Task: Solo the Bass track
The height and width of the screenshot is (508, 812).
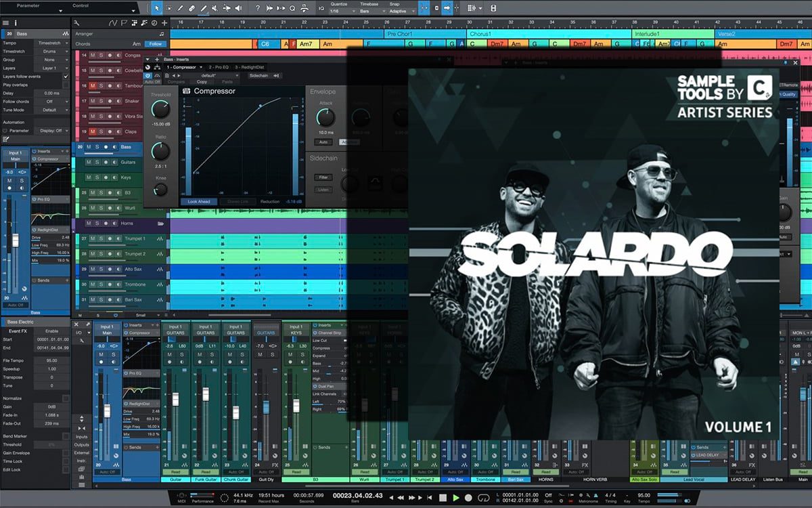Action: 97,146
